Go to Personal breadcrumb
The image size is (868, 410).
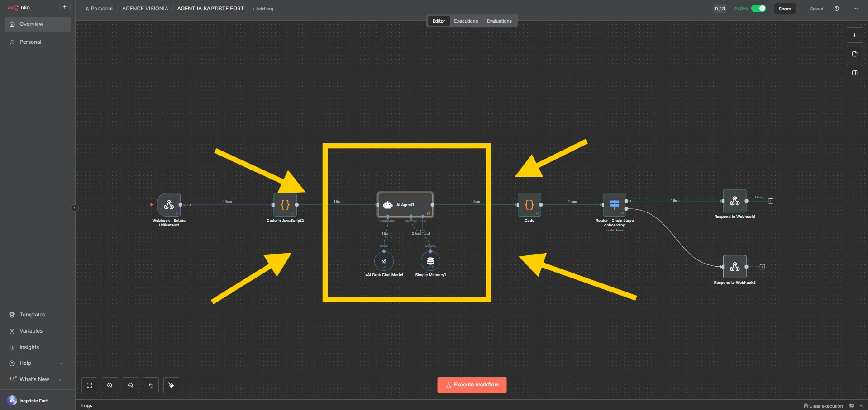99,9
